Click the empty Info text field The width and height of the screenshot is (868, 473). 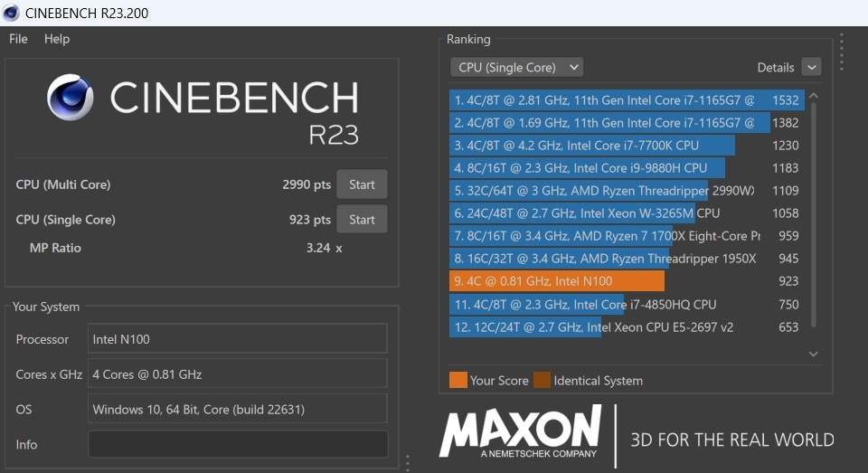click(x=237, y=444)
